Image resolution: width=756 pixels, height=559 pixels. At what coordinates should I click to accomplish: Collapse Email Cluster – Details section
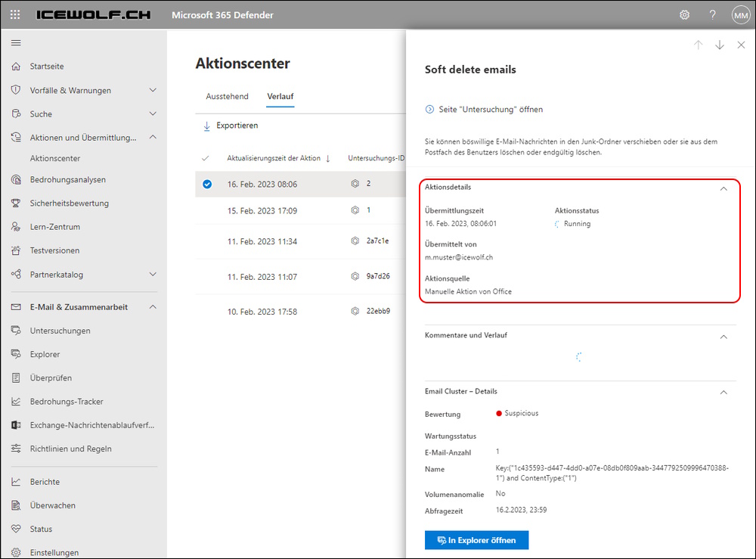(723, 393)
